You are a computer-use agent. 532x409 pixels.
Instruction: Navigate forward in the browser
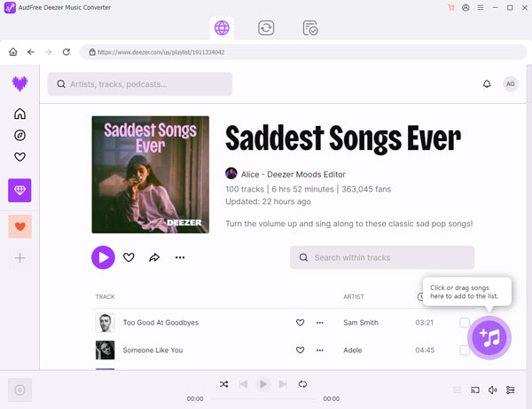49,52
